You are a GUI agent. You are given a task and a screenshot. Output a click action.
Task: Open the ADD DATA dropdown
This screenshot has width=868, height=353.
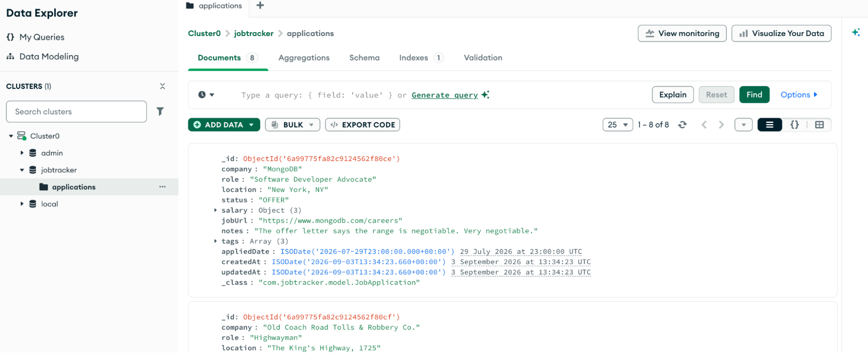224,125
